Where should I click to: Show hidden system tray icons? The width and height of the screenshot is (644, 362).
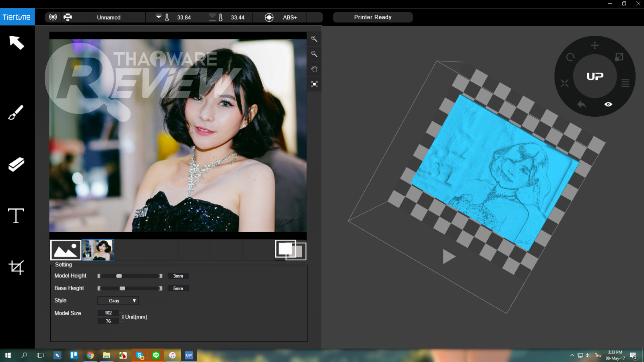pos(572,355)
